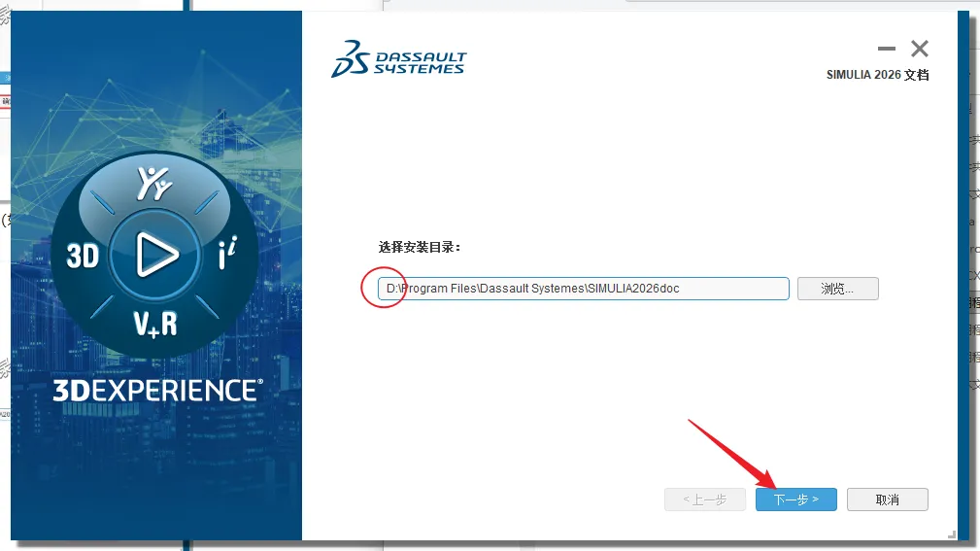This screenshot has height=551, width=980.
Task: Click the V+R quadrant of the compass
Action: tap(155, 324)
